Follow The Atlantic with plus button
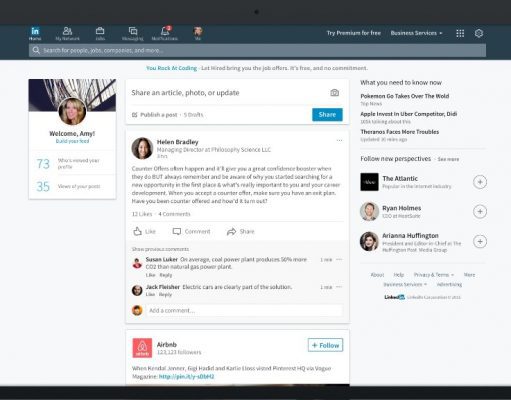 tap(480, 182)
